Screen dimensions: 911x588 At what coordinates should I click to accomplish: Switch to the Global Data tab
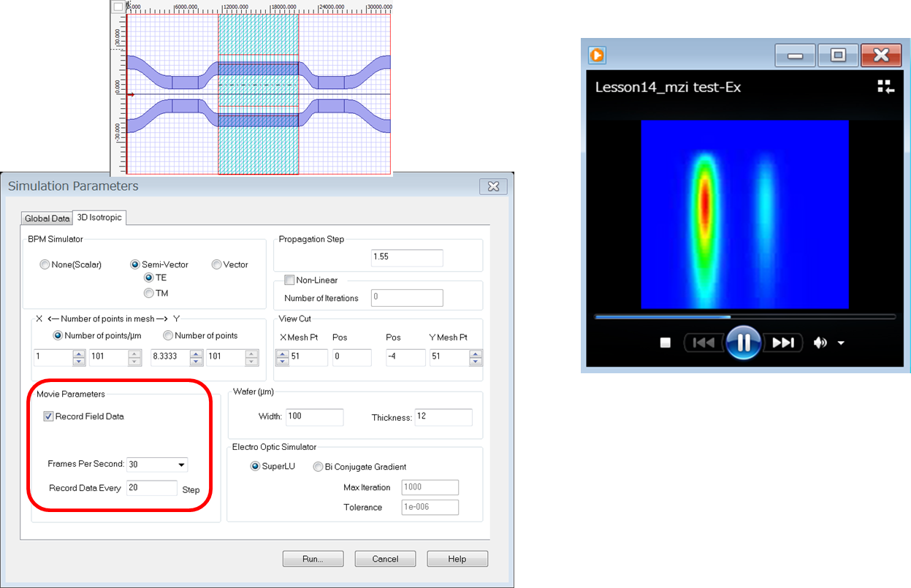[46, 218]
